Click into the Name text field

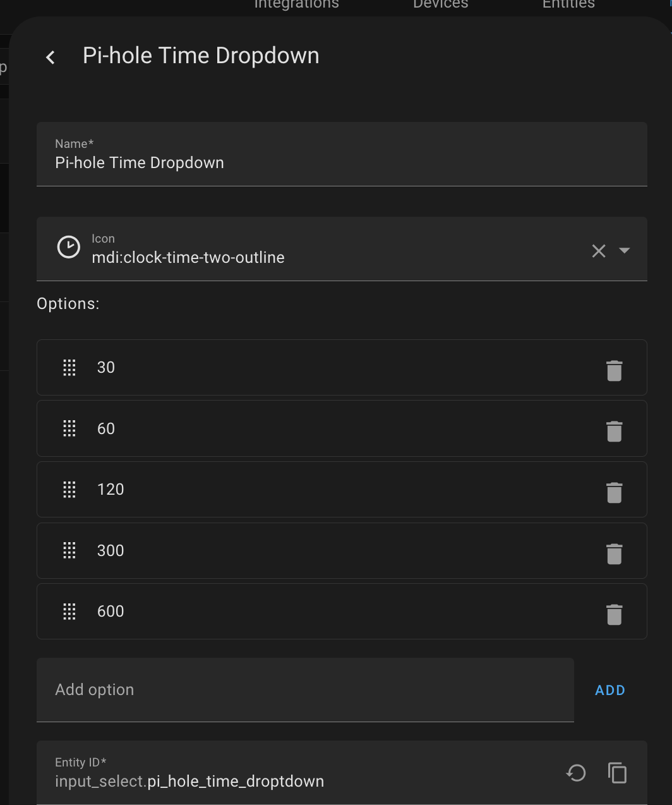pyautogui.click(x=342, y=154)
